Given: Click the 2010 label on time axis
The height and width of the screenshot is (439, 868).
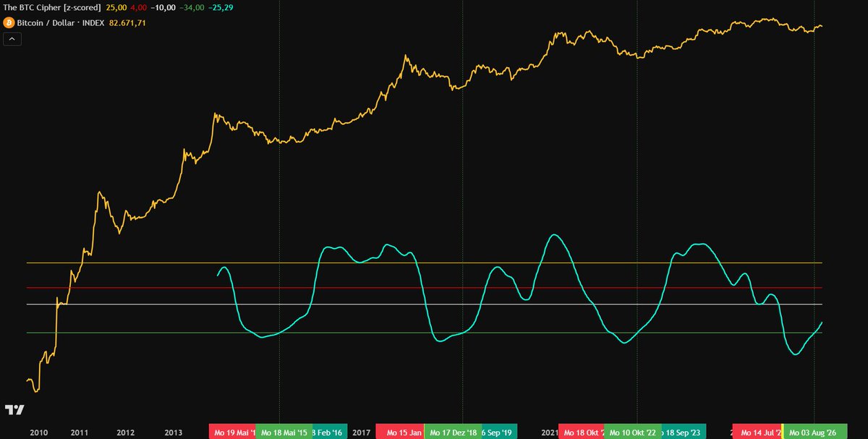Looking at the screenshot, I should (x=38, y=432).
